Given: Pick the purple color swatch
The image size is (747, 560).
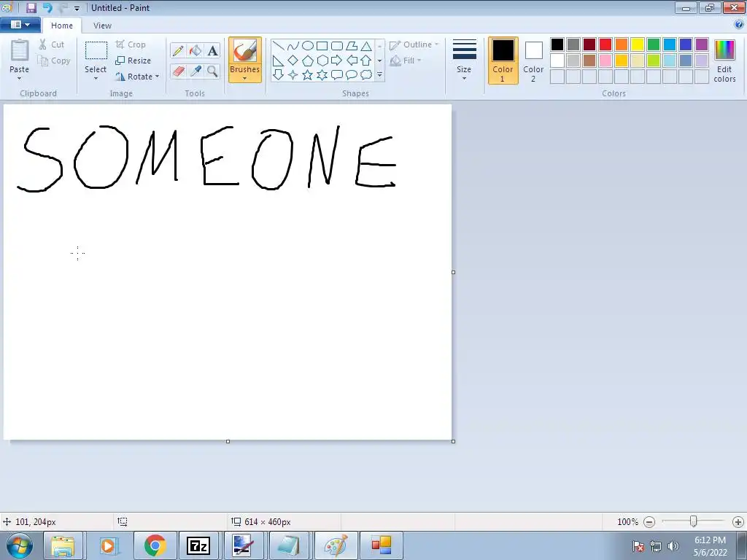Looking at the screenshot, I should coord(702,44).
